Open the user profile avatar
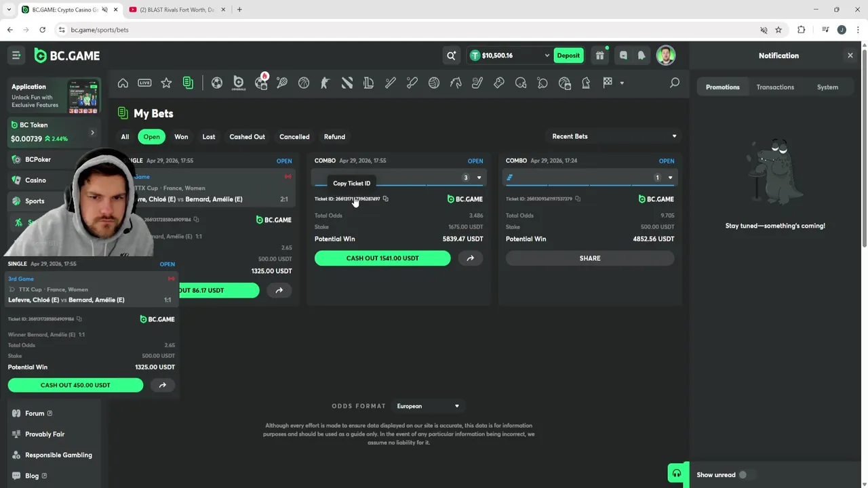 click(666, 56)
